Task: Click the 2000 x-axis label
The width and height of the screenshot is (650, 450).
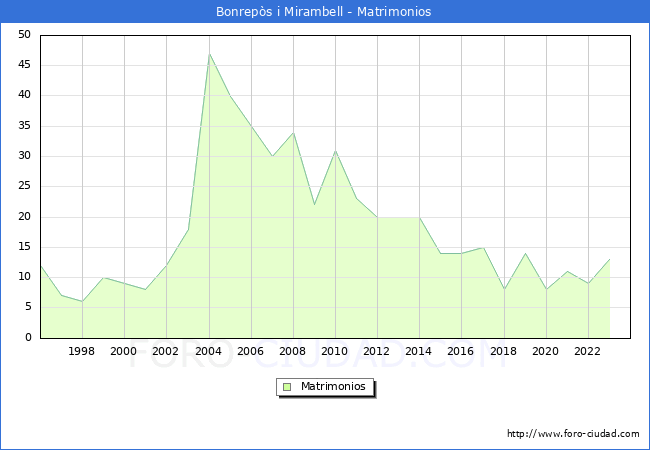Action: point(124,351)
